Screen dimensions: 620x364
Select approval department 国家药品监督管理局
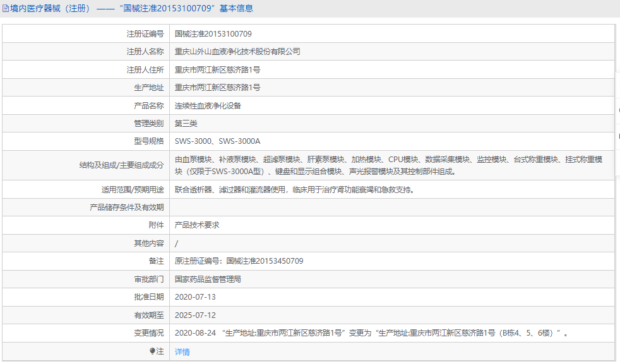(208, 279)
